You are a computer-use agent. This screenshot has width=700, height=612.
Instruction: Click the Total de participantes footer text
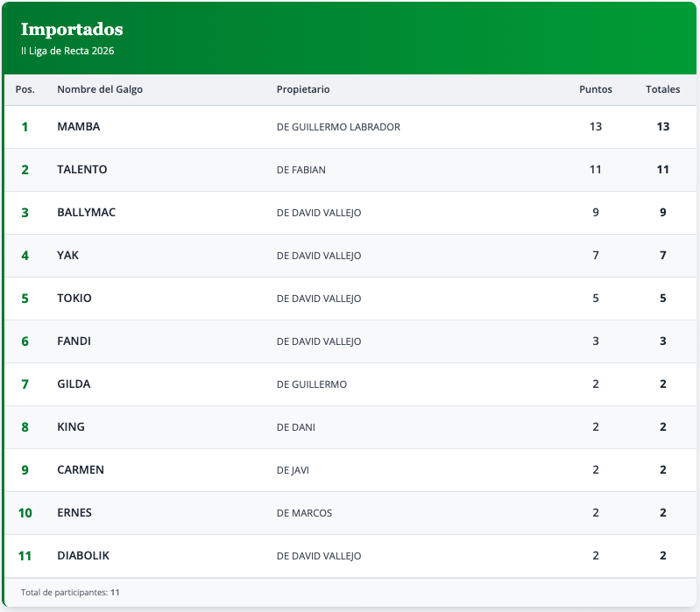click(x=70, y=593)
